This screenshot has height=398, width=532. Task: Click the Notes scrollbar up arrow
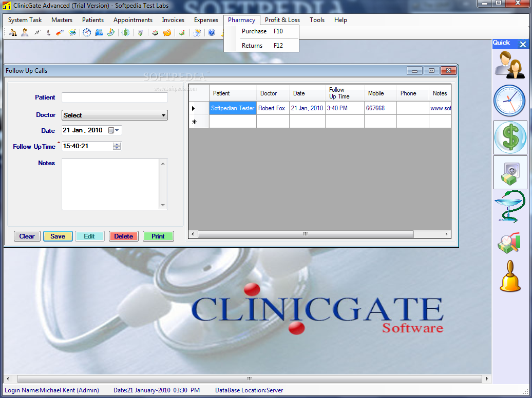[163, 164]
